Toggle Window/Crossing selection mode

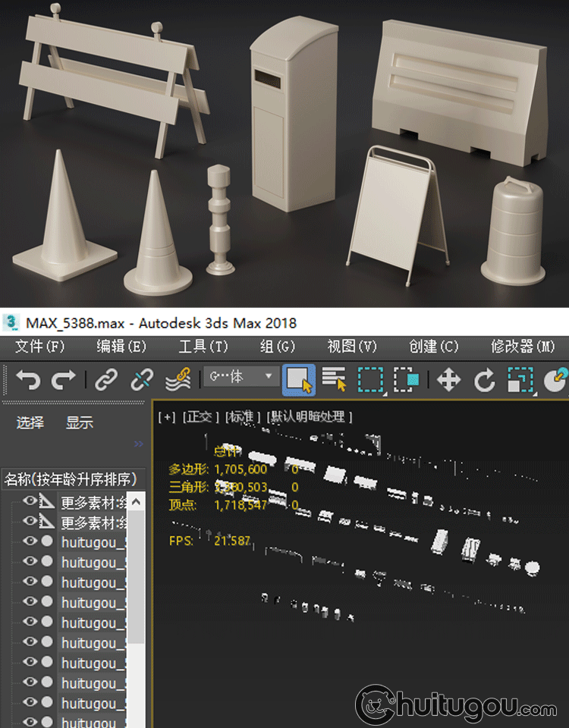(407, 379)
